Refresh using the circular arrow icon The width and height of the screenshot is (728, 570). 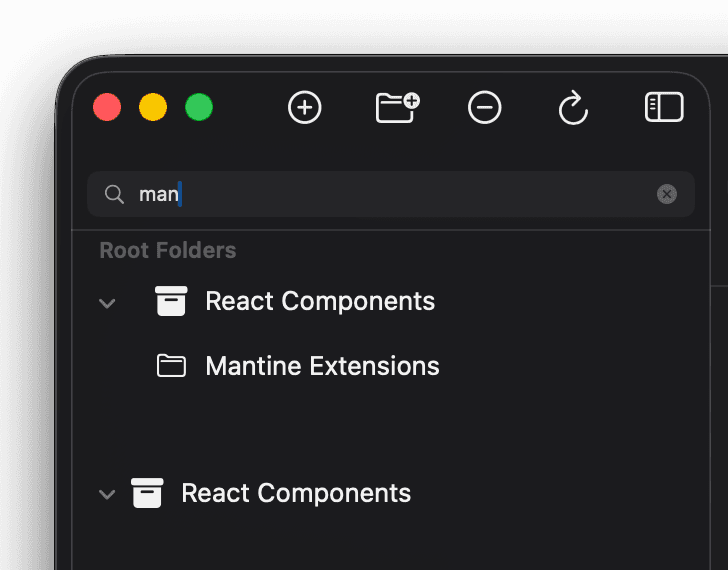click(x=573, y=108)
